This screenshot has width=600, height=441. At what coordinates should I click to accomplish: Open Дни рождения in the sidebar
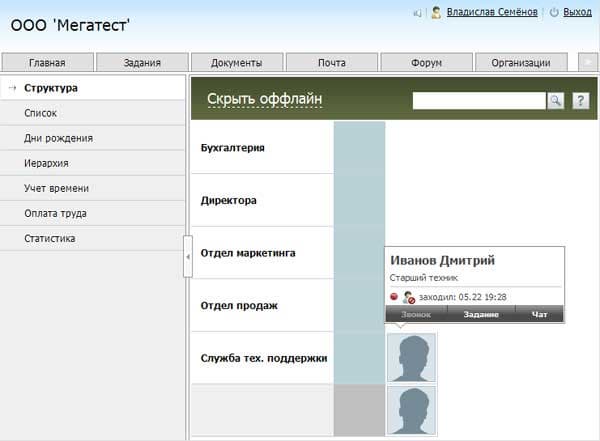click(x=92, y=138)
